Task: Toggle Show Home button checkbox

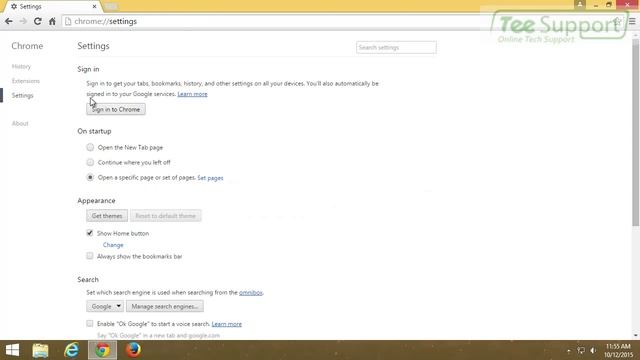Action: [90, 233]
